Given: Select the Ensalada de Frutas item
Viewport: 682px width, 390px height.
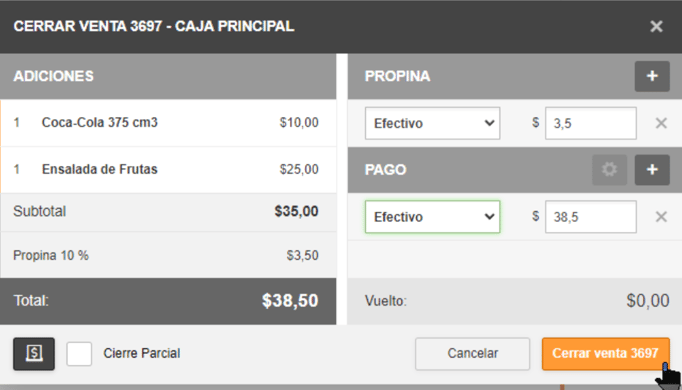Looking at the screenshot, I should pos(168,170).
